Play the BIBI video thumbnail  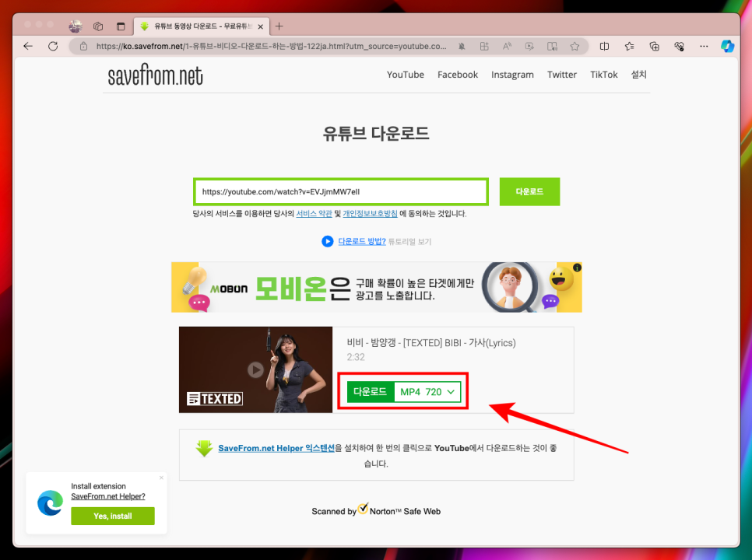[255, 369]
